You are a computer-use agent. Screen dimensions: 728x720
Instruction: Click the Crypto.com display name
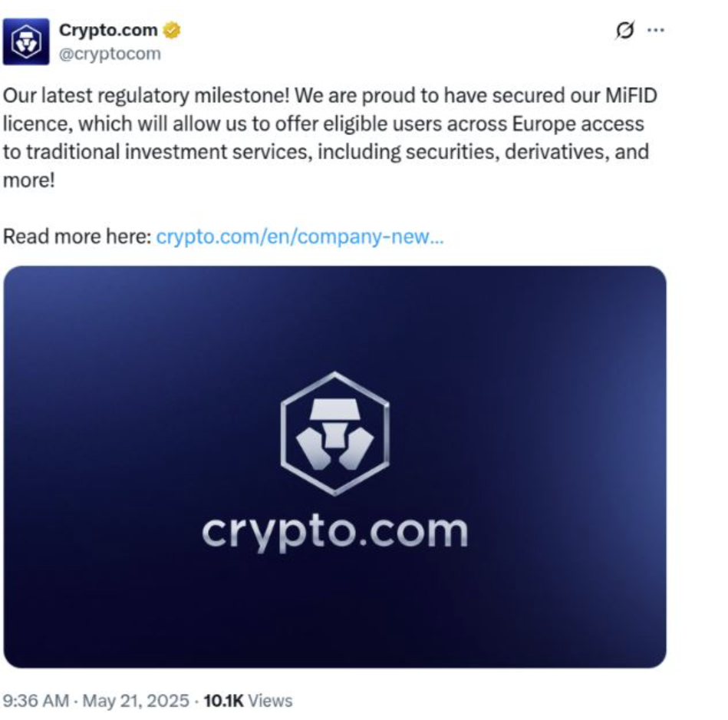point(106,29)
